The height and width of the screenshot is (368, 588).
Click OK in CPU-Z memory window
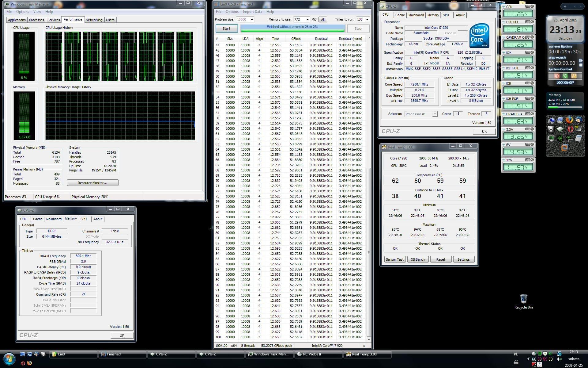122,335
